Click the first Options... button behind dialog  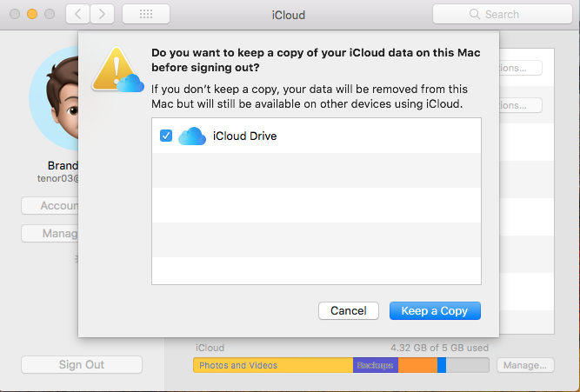click(521, 68)
